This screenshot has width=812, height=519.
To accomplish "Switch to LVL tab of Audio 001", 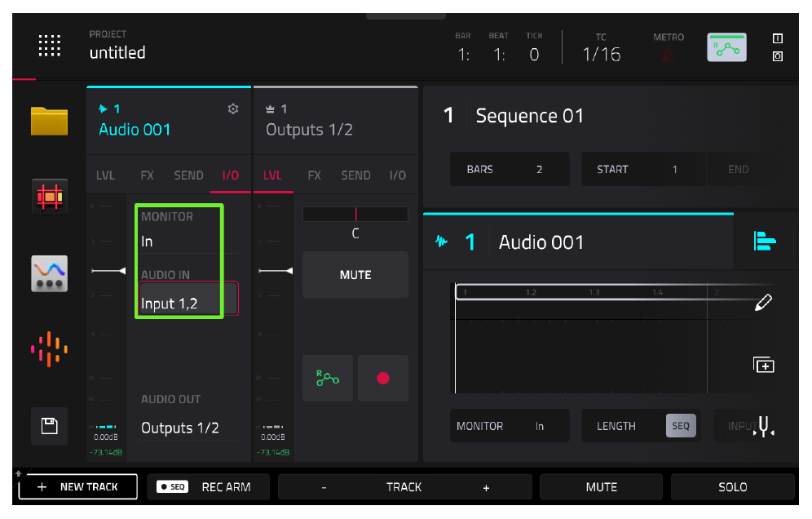I will coord(105,175).
